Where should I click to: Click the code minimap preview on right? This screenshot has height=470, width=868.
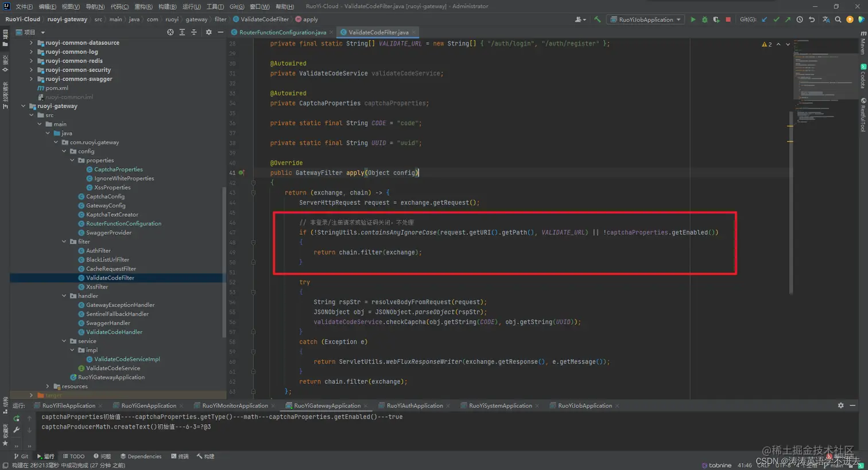click(824, 80)
